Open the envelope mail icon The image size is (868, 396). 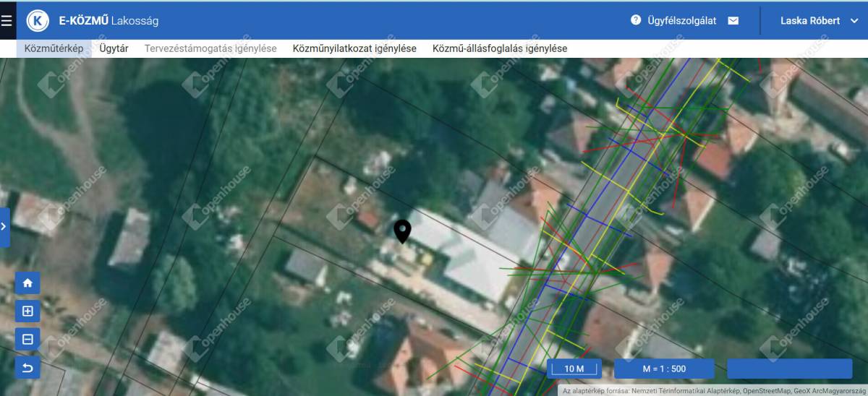[733, 21]
